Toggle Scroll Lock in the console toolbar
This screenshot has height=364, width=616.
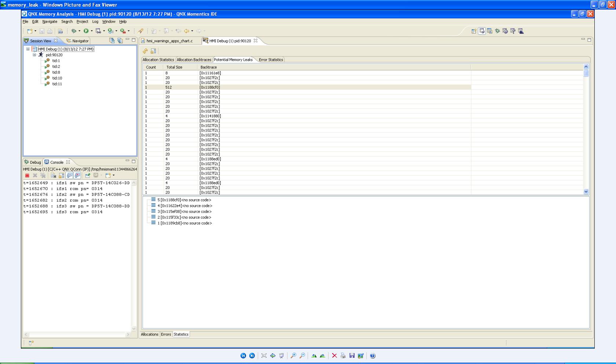click(x=61, y=175)
